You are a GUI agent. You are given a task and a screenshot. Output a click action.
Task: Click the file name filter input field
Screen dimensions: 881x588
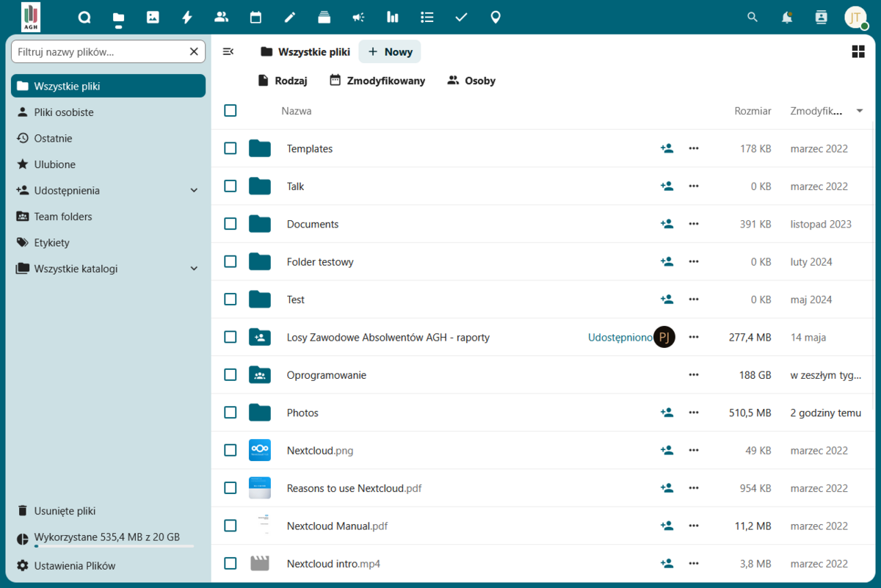coord(100,51)
